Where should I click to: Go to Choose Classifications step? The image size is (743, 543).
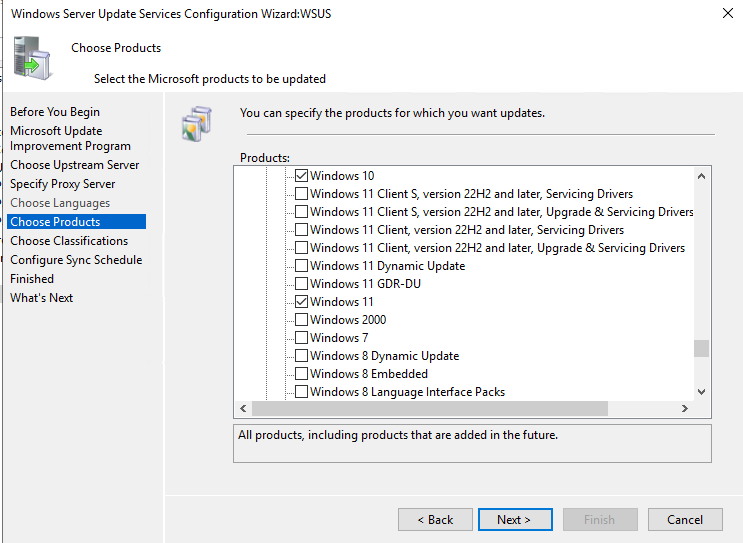tap(69, 241)
